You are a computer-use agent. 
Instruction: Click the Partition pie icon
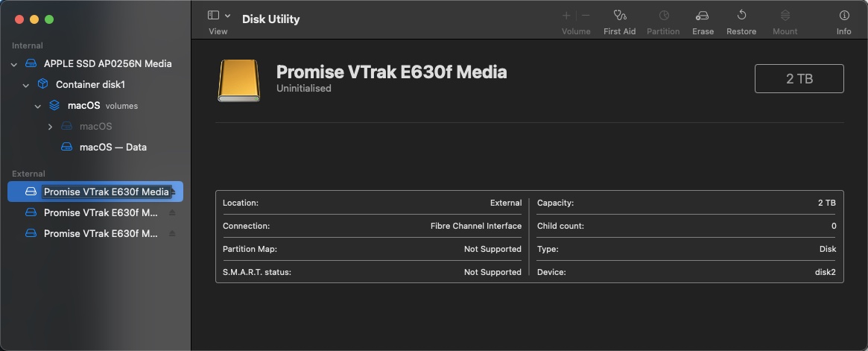click(663, 16)
